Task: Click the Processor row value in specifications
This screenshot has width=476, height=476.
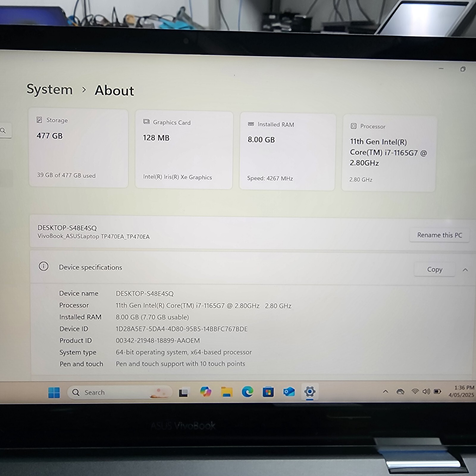Action: pos(203,306)
